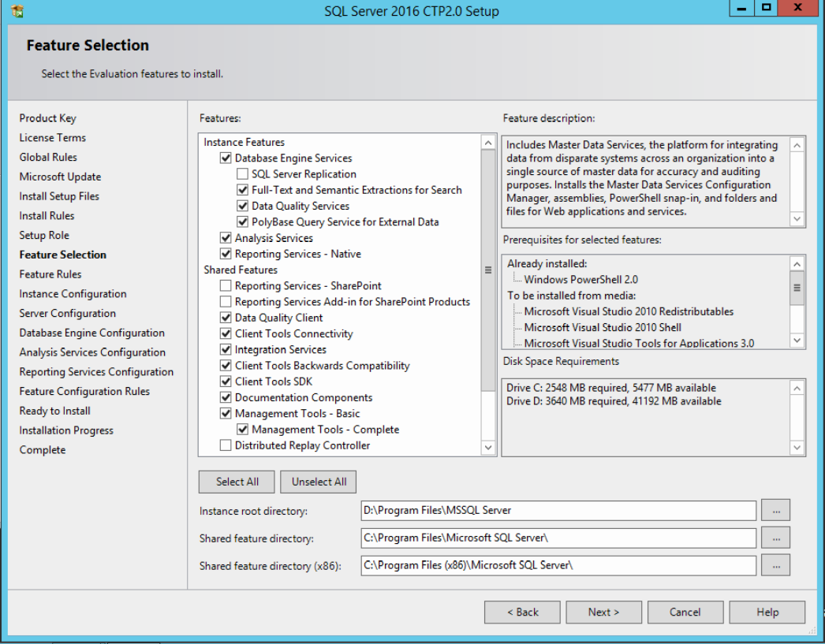Enable Reporting Services - SharePoint checkbox
This screenshot has width=825, height=644.
click(226, 286)
